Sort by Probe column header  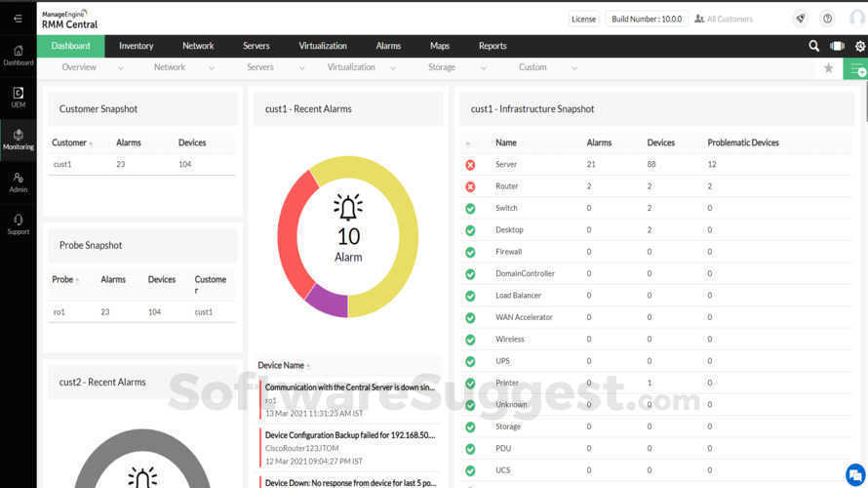click(65, 280)
